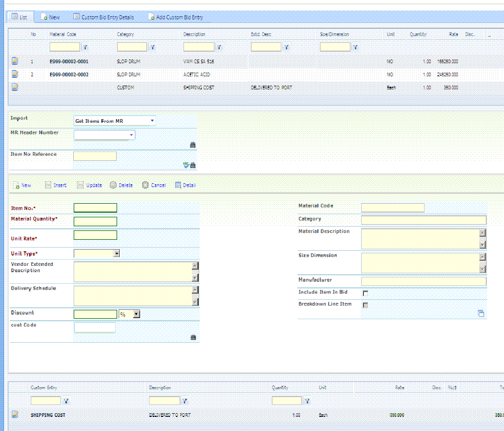Click the Item No. input field
This screenshot has height=431, width=504.
[x=96, y=208]
